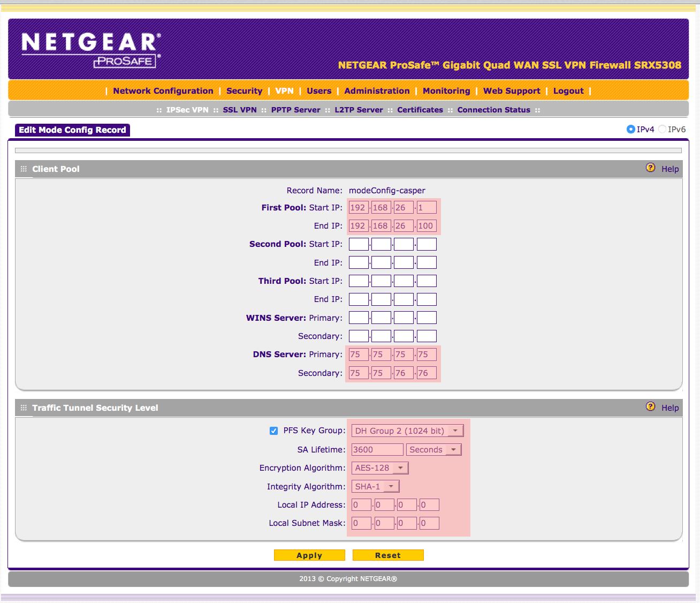Screen dimensions: 700x603
Task: Click the ProSafe Gigabit Quad WAN product title
Action: (x=509, y=65)
